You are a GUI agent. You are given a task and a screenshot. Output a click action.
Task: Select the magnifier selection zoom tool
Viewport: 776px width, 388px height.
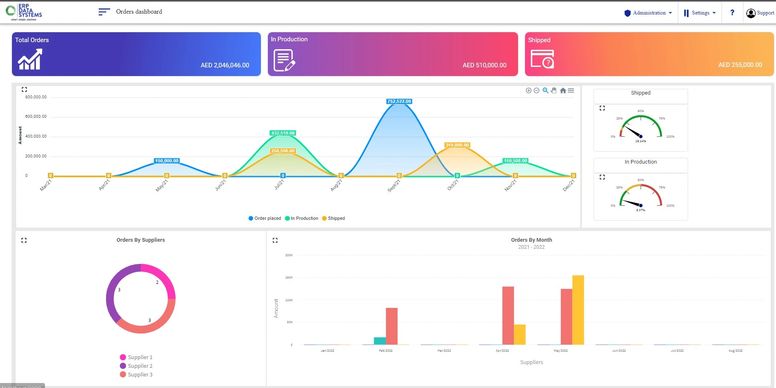tap(545, 91)
